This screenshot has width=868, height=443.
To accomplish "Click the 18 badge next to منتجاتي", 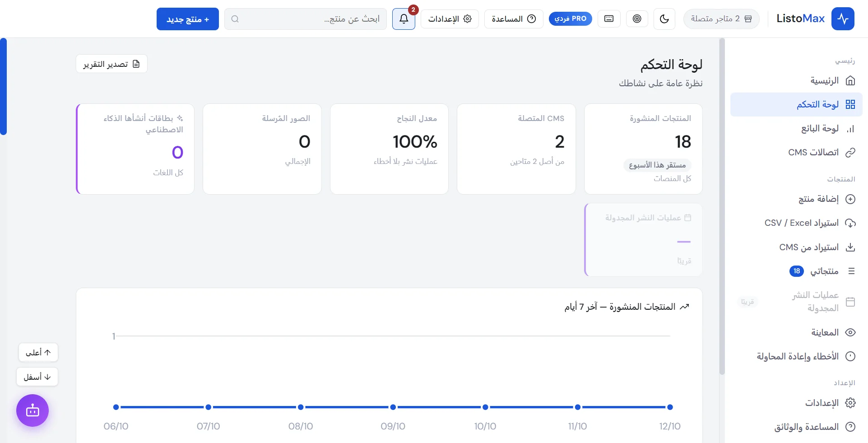I will coord(797,271).
